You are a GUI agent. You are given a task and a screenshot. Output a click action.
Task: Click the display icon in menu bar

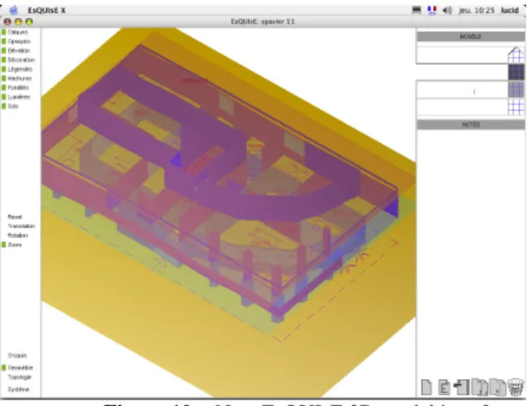pyautogui.click(x=417, y=11)
